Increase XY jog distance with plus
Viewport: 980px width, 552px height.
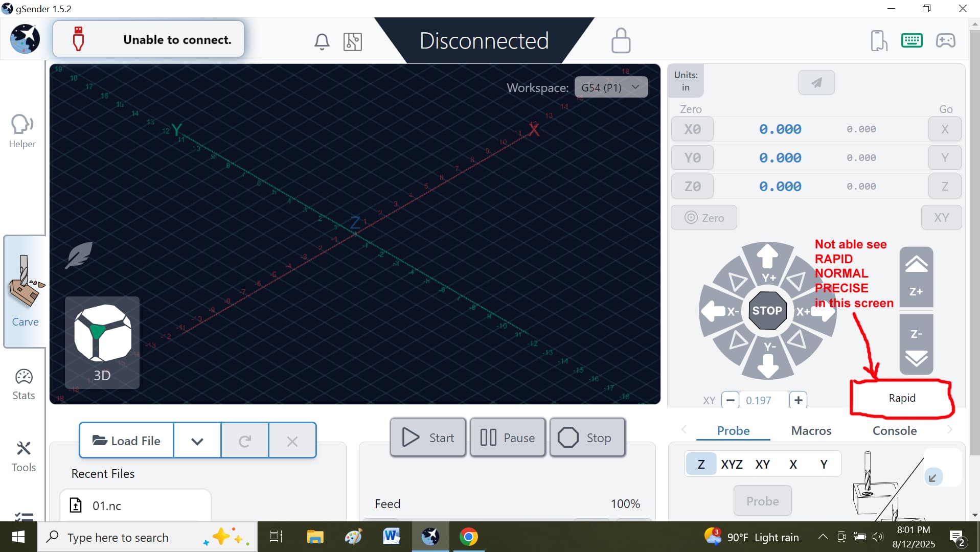[798, 400]
